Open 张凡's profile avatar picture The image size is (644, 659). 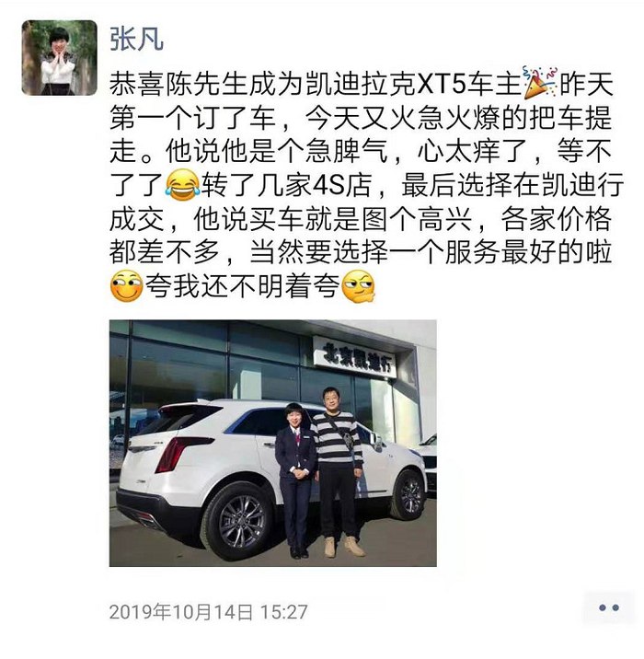tap(59, 58)
